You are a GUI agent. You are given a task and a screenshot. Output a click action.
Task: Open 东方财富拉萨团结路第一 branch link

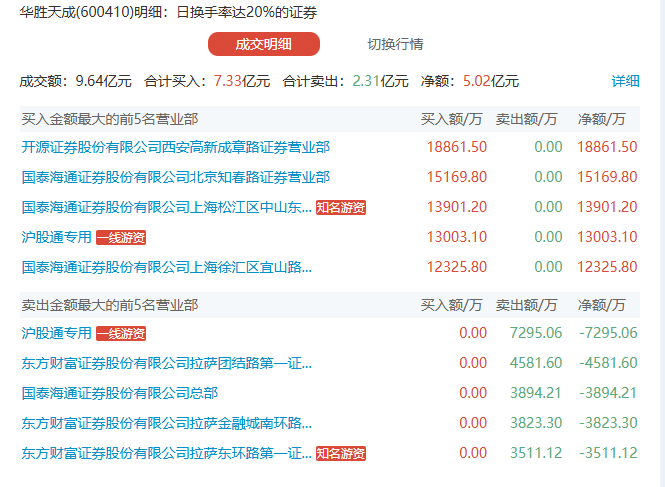(166, 363)
